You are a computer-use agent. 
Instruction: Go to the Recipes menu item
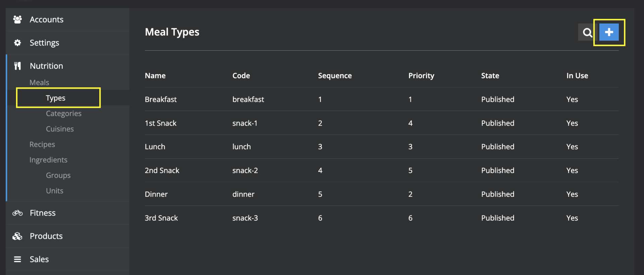42,144
